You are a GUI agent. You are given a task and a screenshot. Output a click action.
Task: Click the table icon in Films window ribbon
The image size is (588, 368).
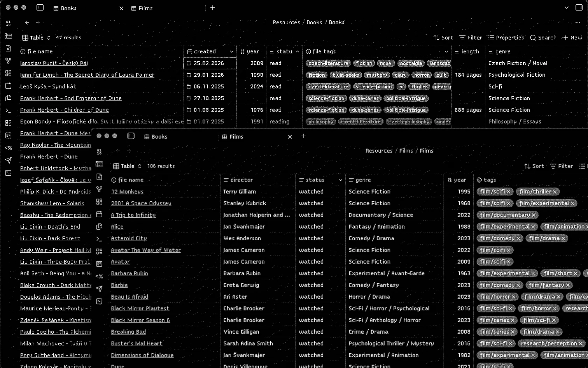pyautogui.click(x=99, y=164)
